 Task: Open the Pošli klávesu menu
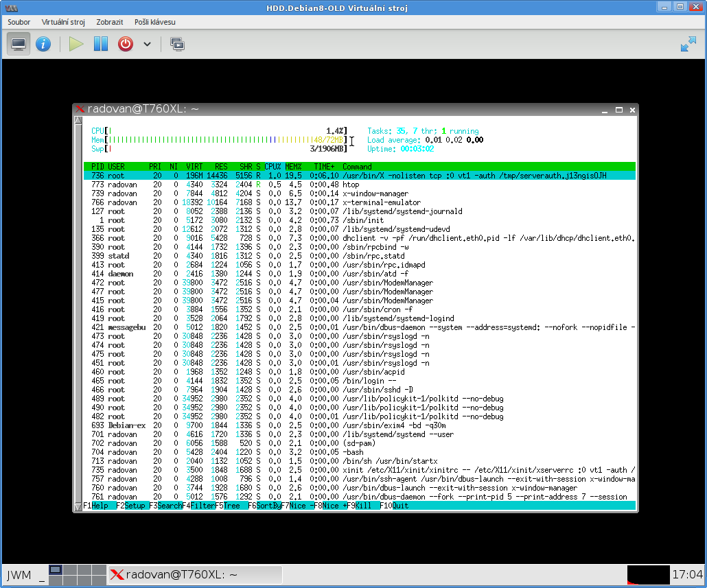(x=154, y=22)
